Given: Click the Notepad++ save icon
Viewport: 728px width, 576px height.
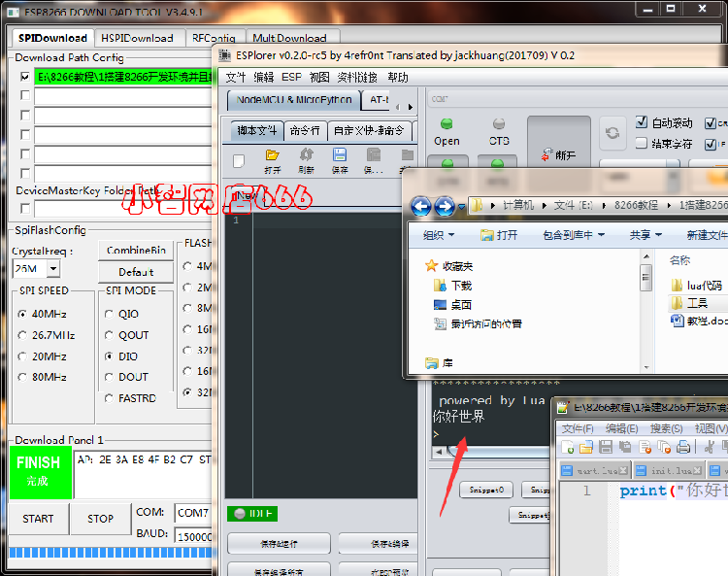Looking at the screenshot, I should coord(606,447).
